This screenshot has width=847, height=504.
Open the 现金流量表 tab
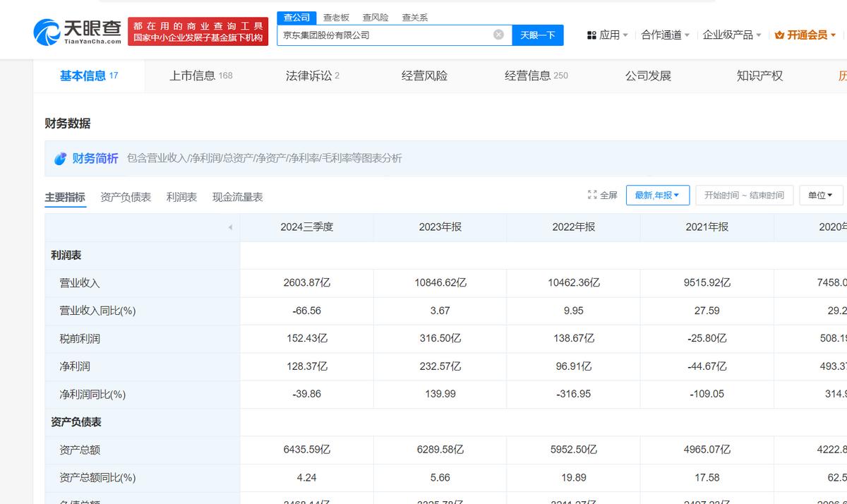(237, 197)
